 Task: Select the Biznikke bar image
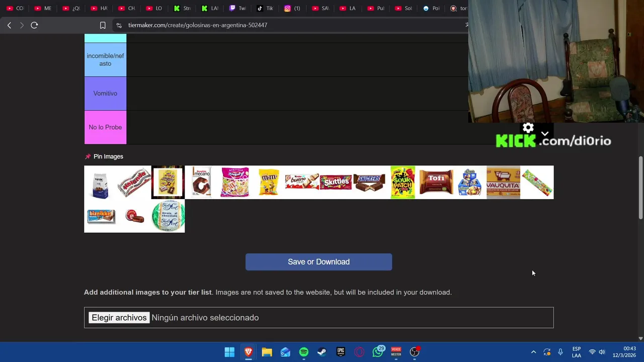[x=101, y=216]
